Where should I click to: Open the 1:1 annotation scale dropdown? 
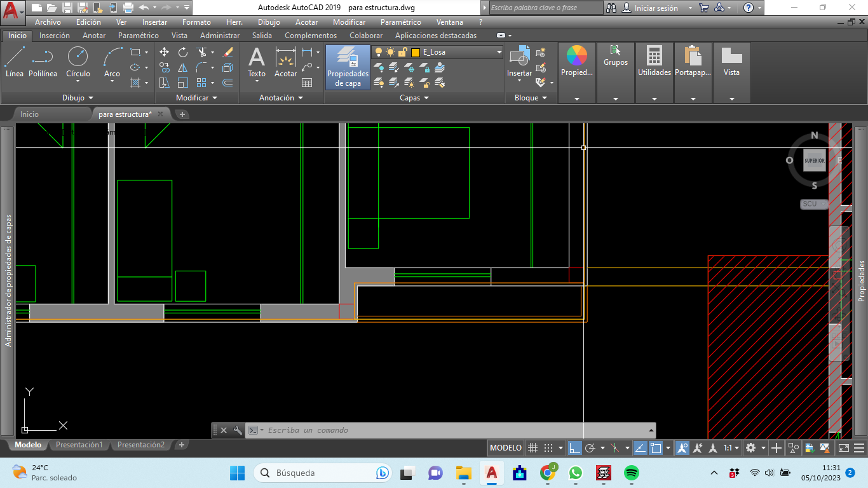pos(731,448)
